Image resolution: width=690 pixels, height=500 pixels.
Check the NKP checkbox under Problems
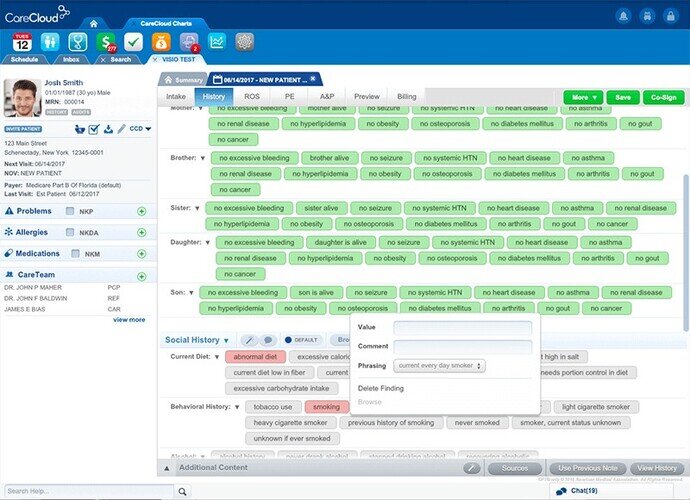[71, 212]
